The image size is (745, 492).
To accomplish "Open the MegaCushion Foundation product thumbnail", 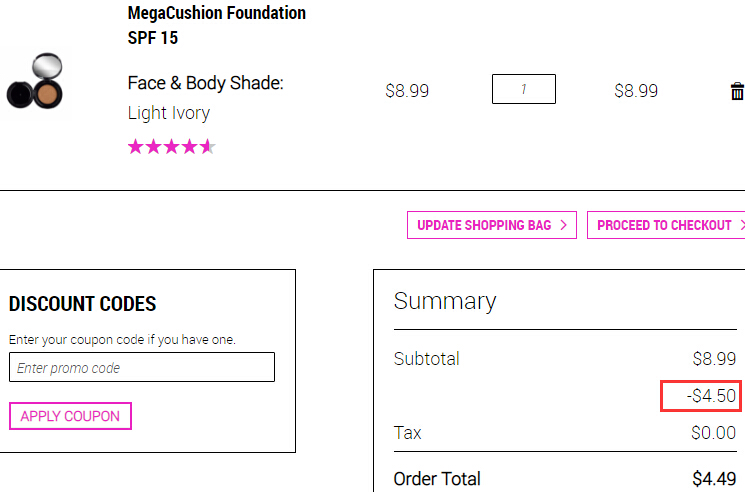I will tap(35, 81).
